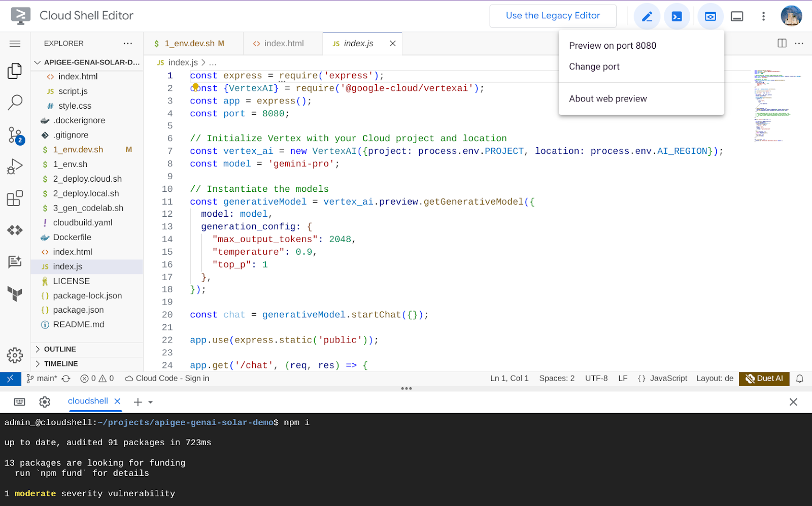Open the new terminal dropdown arrow
Screen dimensions: 812x506
pos(150,402)
